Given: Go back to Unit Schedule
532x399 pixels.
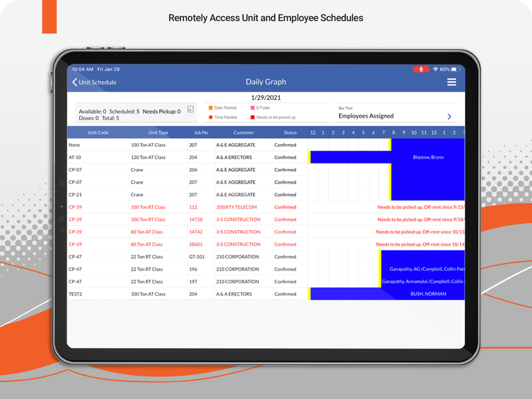Looking at the screenshot, I should coord(94,82).
